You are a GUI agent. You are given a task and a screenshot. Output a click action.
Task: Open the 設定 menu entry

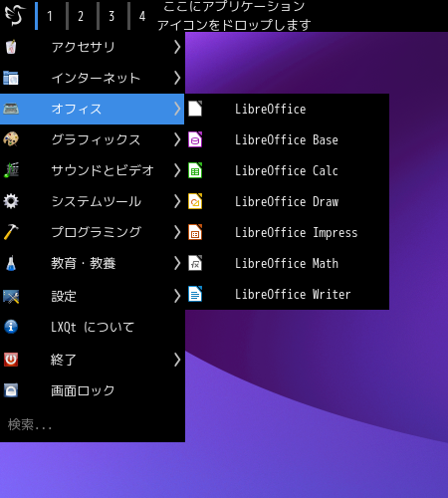coord(92,296)
